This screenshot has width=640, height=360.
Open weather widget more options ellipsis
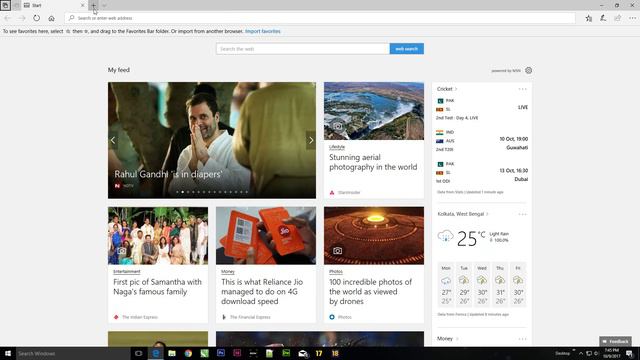point(522,214)
